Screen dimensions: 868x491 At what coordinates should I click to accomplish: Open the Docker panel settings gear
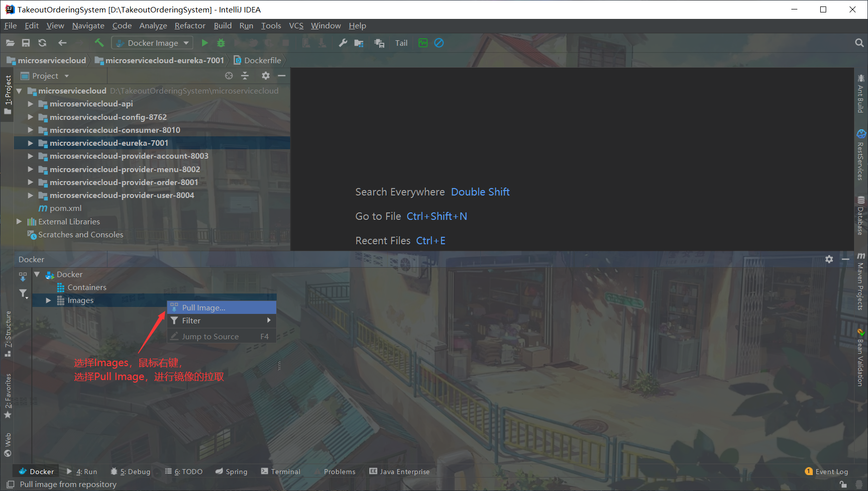coord(829,259)
